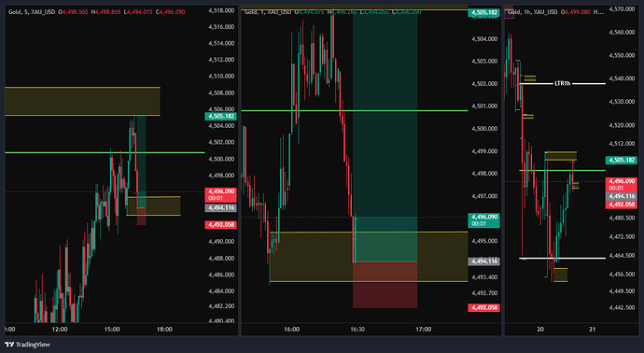Click the red 4,492.058 tag in 1-minute chart
Image resolution: width=644 pixels, height=353 pixels.
[x=483, y=307]
